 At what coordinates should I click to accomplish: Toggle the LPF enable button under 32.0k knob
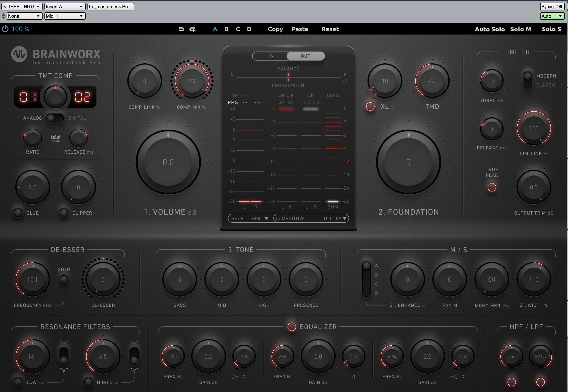(x=540, y=382)
